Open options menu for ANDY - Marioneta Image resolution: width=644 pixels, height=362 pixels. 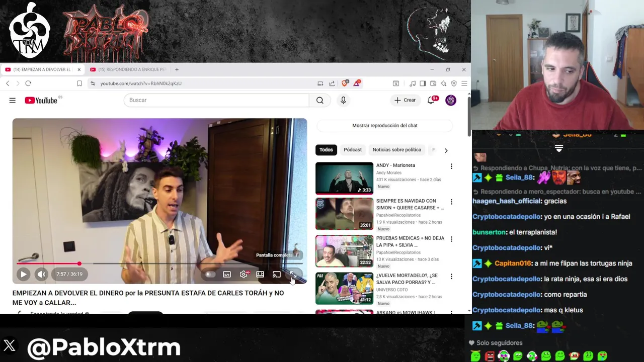pos(451,166)
